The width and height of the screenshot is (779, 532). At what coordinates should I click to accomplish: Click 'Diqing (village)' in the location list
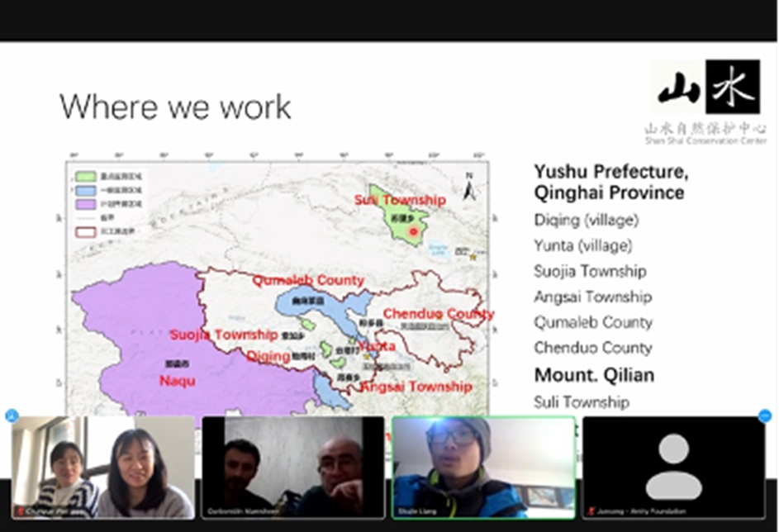click(586, 221)
